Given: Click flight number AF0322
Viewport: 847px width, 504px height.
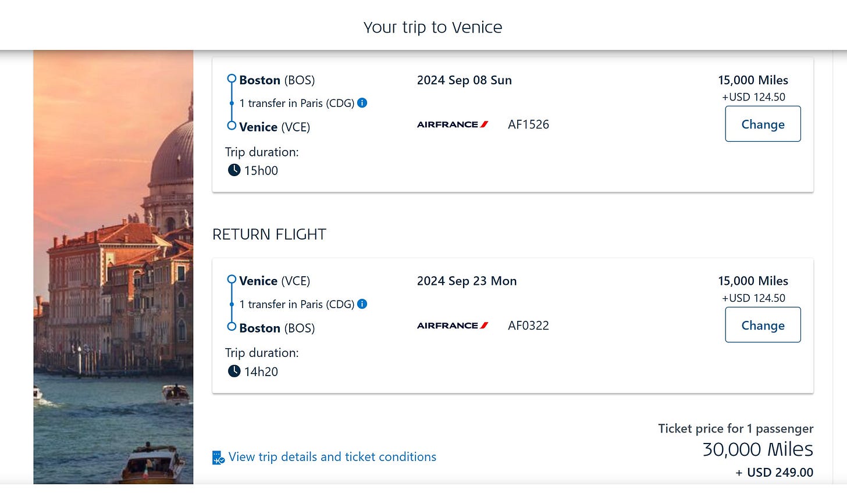Looking at the screenshot, I should click(528, 326).
